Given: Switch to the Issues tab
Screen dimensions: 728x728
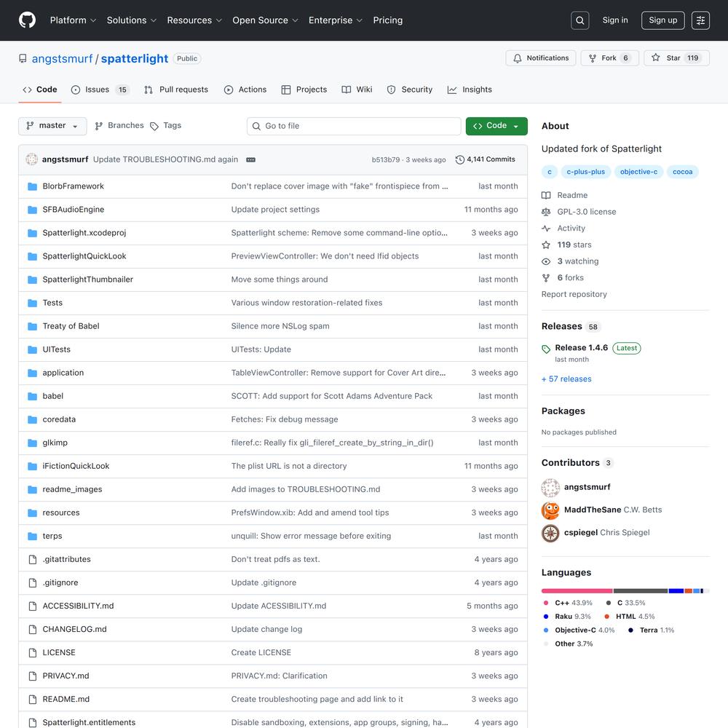Looking at the screenshot, I should click(x=99, y=90).
